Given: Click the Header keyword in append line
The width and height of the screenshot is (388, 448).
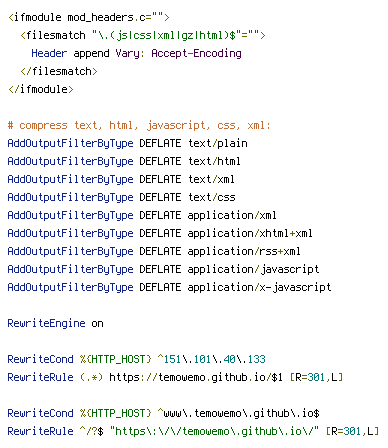Looking at the screenshot, I should pyautogui.click(x=49, y=53).
